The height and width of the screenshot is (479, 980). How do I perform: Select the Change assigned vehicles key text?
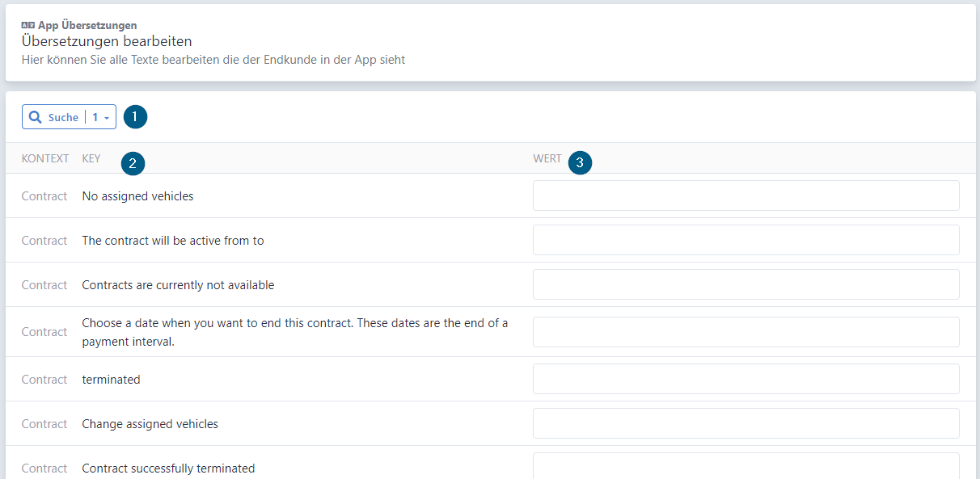150,423
